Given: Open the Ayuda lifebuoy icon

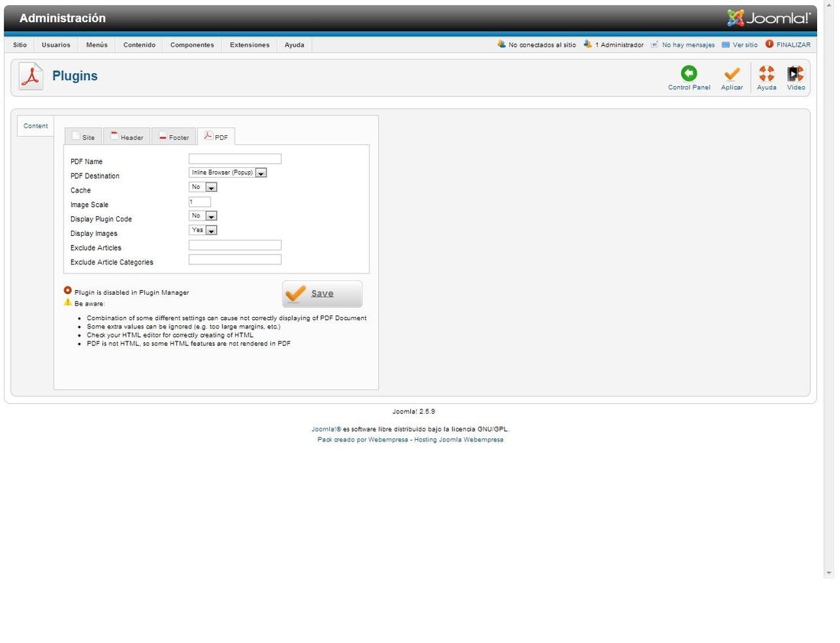Looking at the screenshot, I should tap(766, 73).
